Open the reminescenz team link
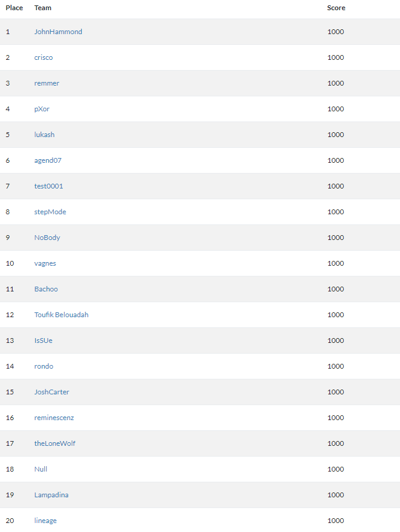Viewport: 400px width, 532px height. point(54,418)
